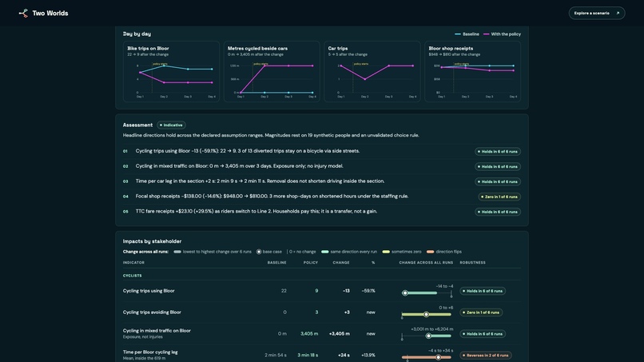Click the badge on finding 03
Viewport: 644px width, 362px height.
pos(498,181)
